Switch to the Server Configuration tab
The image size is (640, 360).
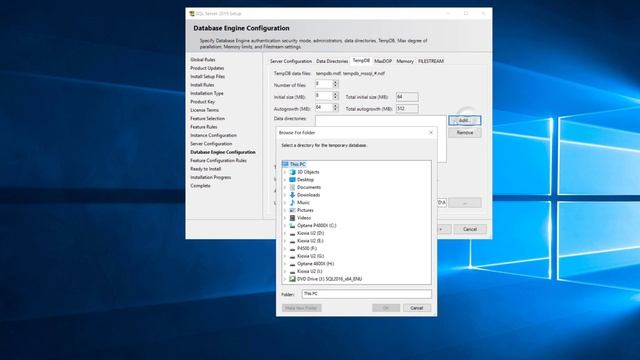[291, 61]
